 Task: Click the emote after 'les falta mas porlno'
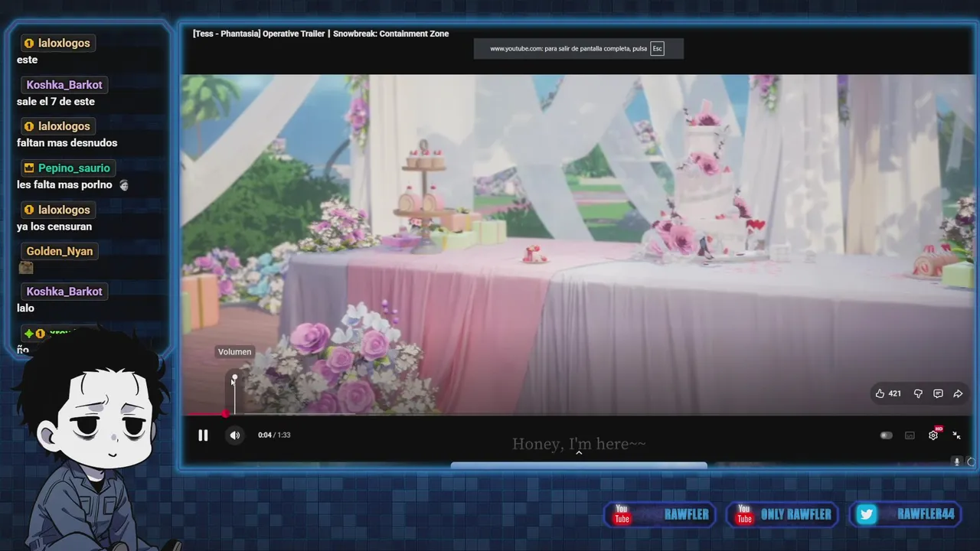[x=125, y=185]
